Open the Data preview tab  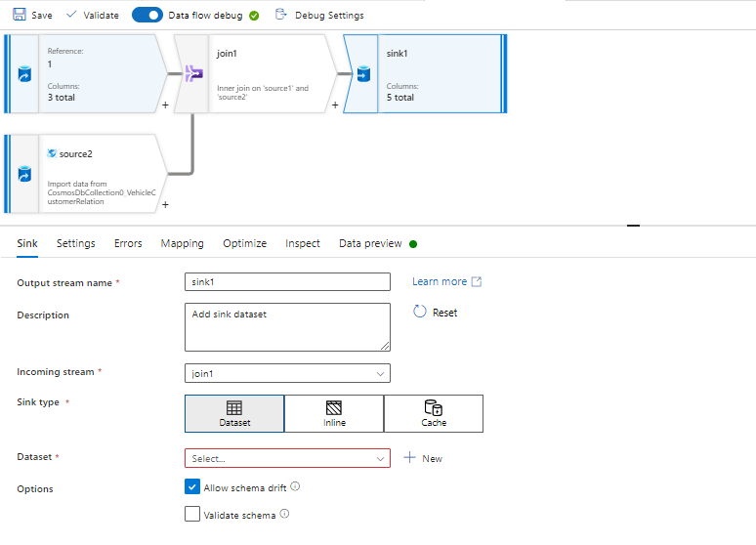point(370,243)
